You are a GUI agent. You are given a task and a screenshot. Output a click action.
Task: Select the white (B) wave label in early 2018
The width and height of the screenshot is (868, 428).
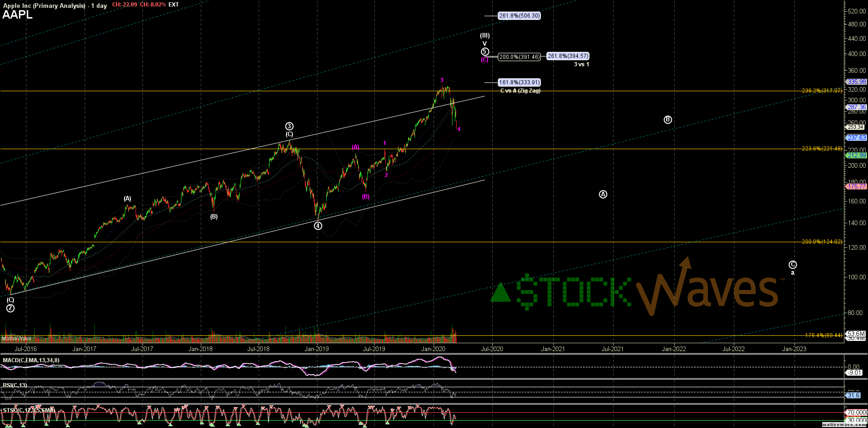pos(214,216)
